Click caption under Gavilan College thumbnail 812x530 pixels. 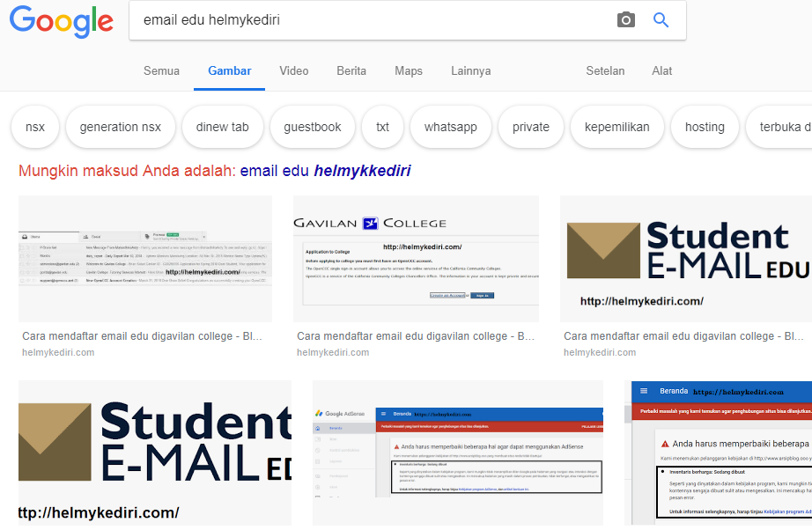[416, 336]
